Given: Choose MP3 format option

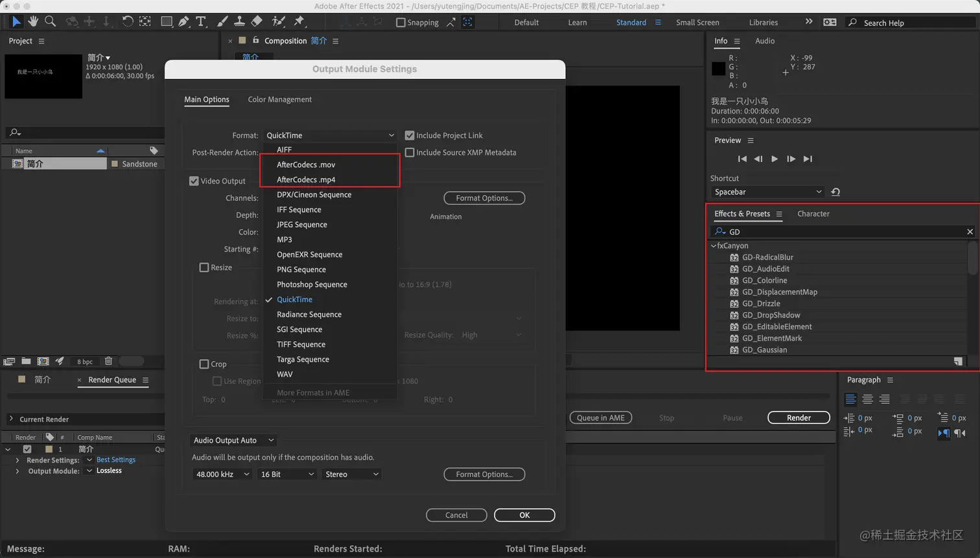Looking at the screenshot, I should tap(285, 240).
